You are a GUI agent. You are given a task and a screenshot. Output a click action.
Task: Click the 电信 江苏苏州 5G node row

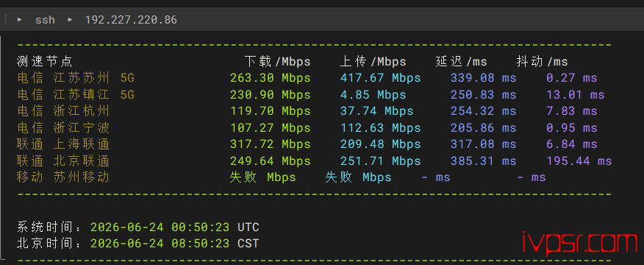click(307, 78)
